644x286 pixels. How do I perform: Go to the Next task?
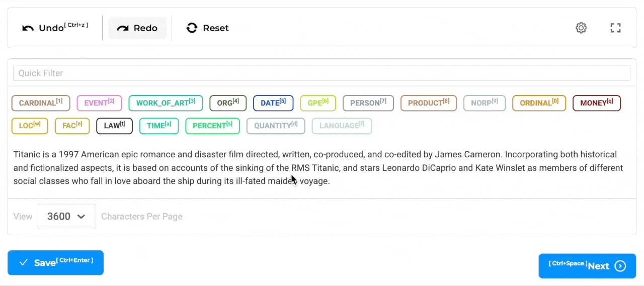[x=587, y=266]
